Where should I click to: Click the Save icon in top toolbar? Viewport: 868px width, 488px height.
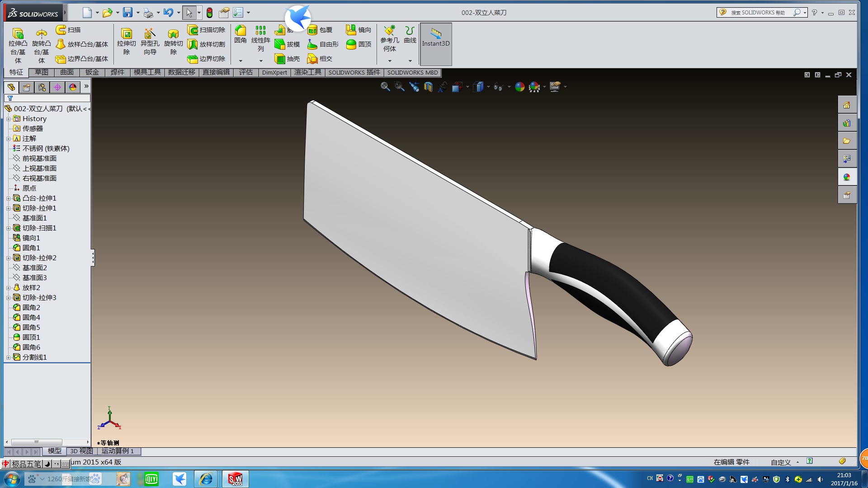[128, 13]
